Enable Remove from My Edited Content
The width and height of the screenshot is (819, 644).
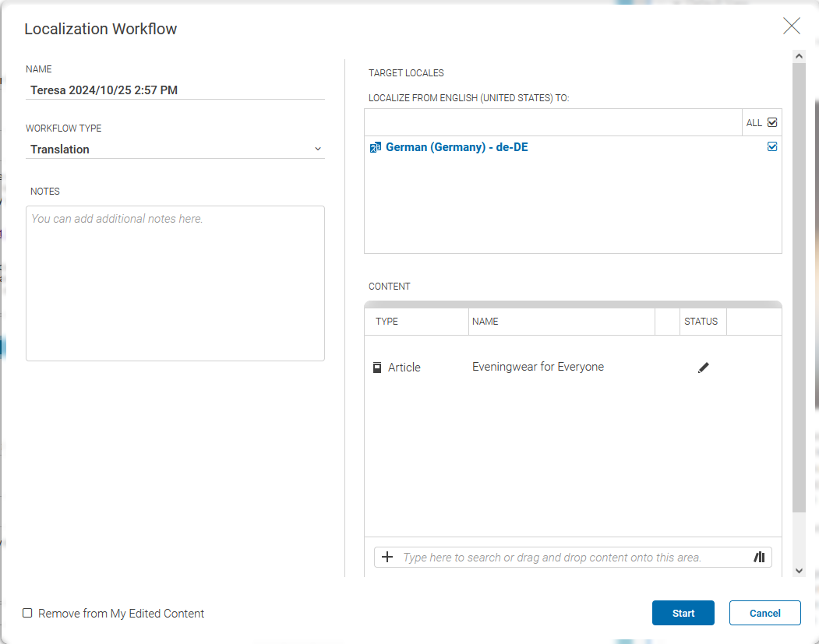[x=28, y=614]
